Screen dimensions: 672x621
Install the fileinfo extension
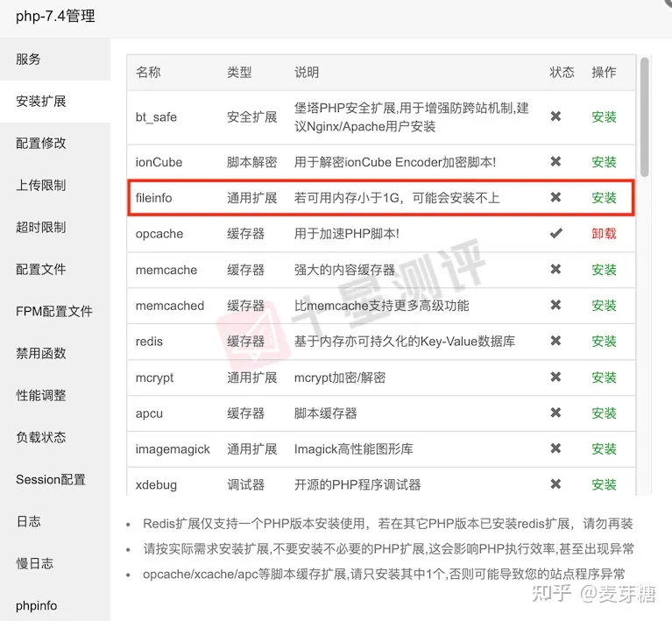click(x=604, y=198)
